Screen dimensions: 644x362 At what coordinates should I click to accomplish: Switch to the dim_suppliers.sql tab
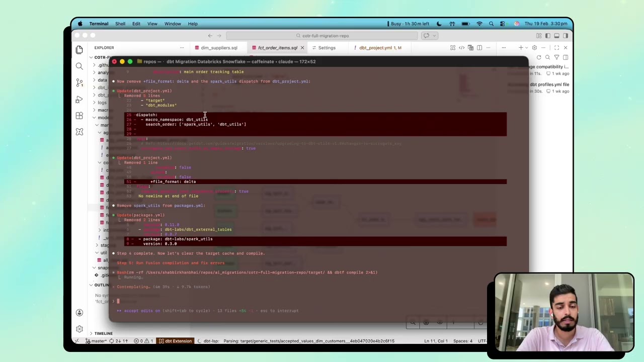point(219,48)
